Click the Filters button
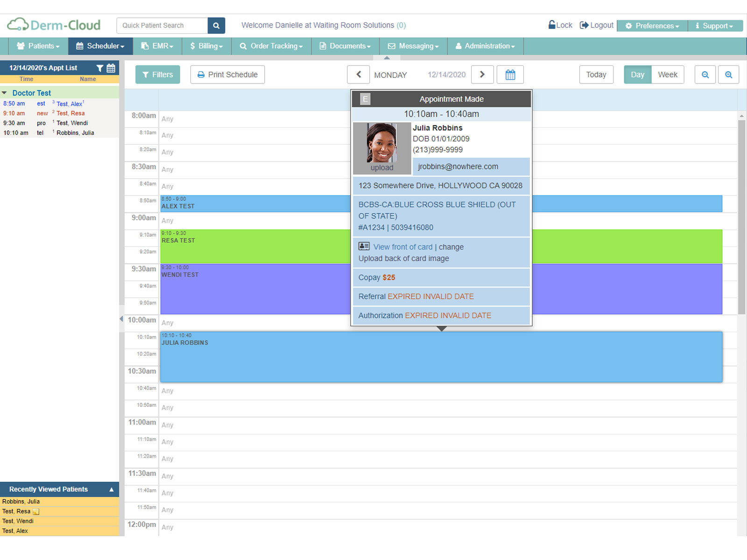747x560 pixels. pyautogui.click(x=157, y=75)
